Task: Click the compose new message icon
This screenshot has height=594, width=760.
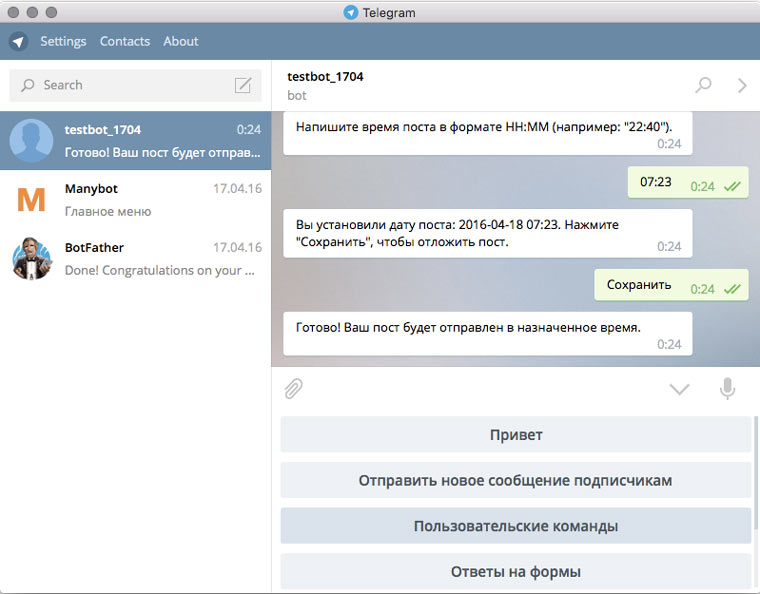Action: 243,85
